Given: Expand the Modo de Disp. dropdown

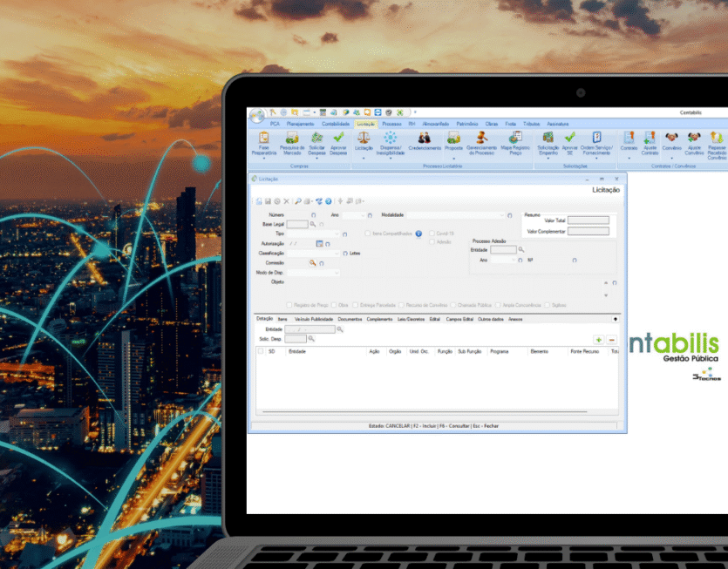Looking at the screenshot, I should 337,273.
